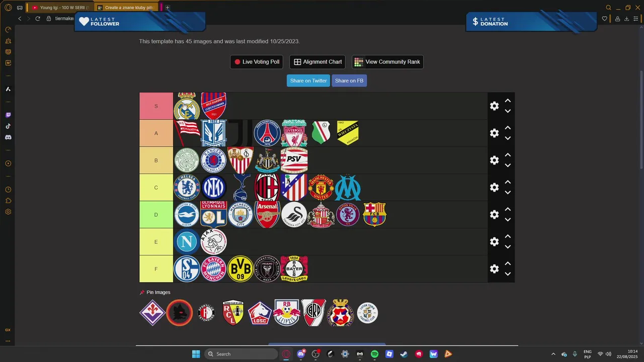The image size is (644, 362).
Task: Open settings gear for A tier row
Action: 494,133
